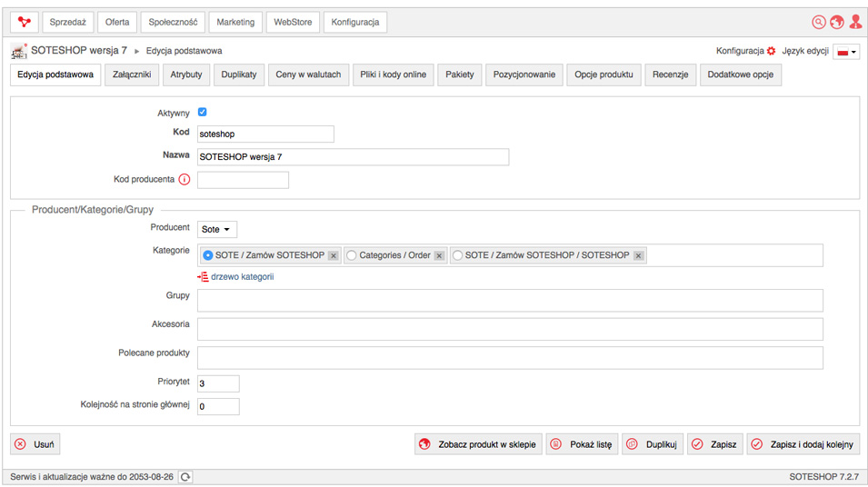Click the Akcesoria input field
The image size is (868, 487).
pos(510,329)
